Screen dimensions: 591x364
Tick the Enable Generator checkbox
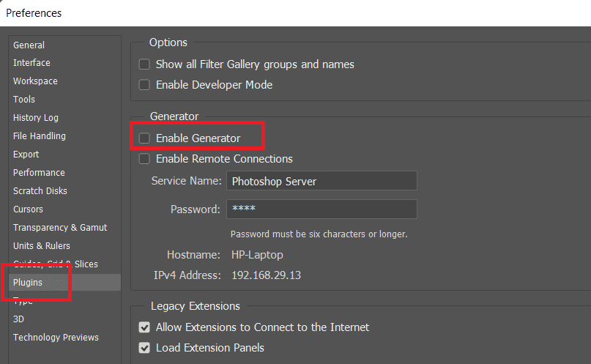(144, 138)
